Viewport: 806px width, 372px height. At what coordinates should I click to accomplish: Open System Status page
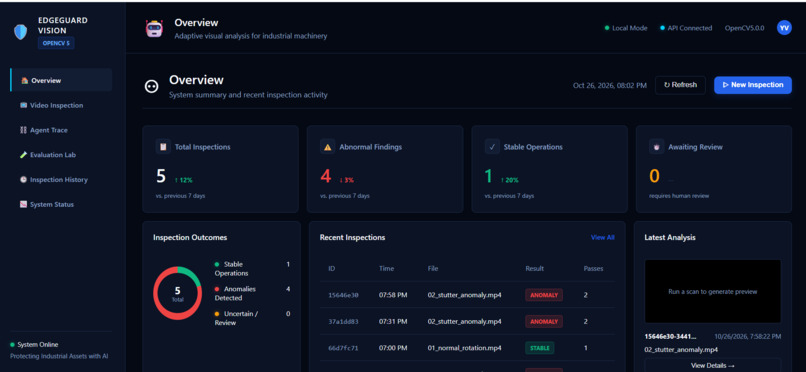click(61, 204)
